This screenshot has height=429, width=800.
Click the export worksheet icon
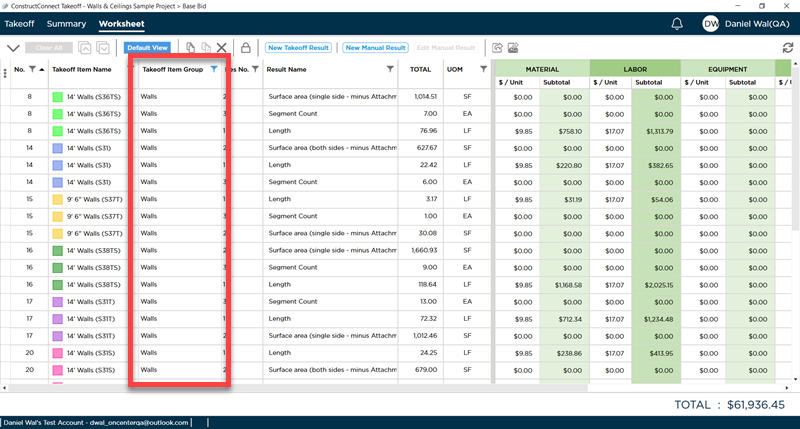coord(497,47)
